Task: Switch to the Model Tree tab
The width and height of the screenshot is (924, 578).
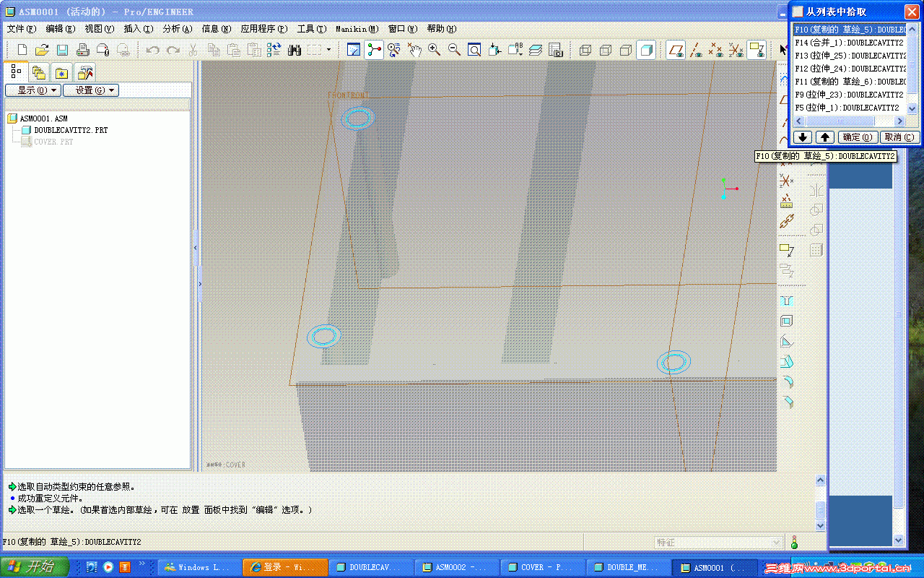Action: 16,72
